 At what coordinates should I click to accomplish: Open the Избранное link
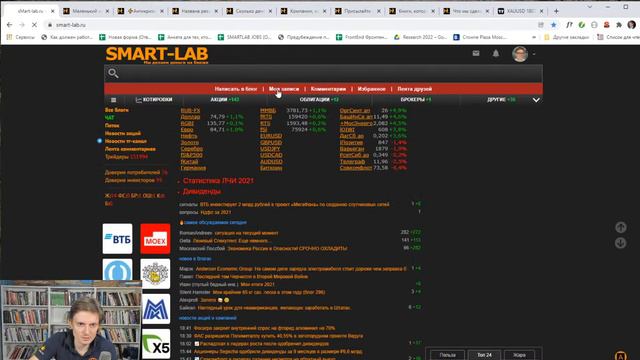coord(371,89)
